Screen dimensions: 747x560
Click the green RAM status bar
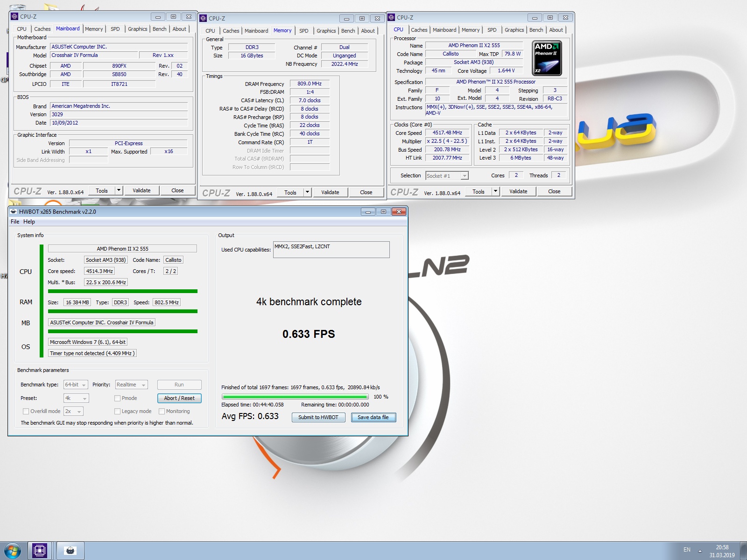point(123,311)
